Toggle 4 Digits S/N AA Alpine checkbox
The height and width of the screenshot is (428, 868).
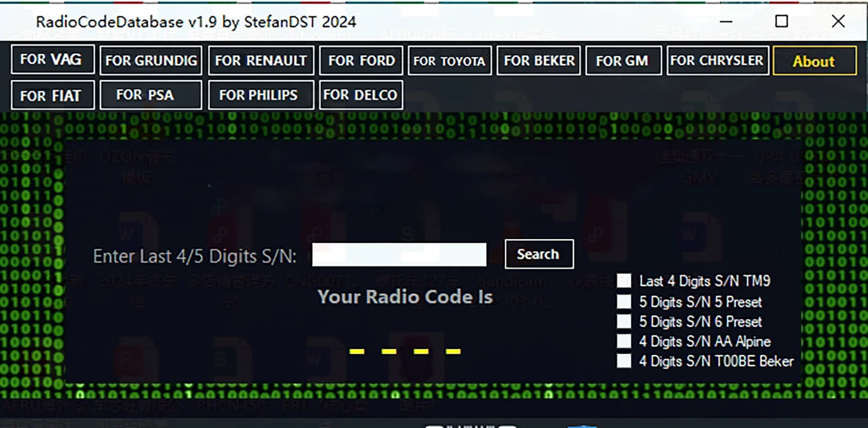tap(624, 341)
